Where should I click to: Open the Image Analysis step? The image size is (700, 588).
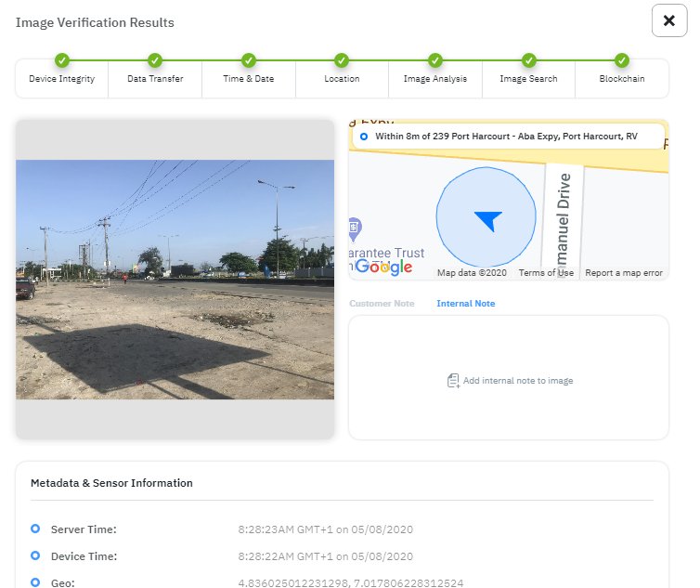435,79
